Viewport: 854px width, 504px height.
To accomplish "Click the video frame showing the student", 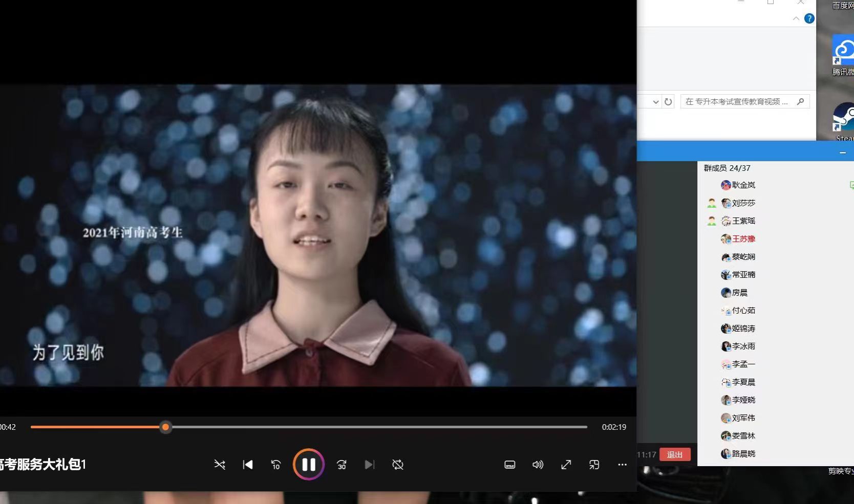I will [x=318, y=235].
